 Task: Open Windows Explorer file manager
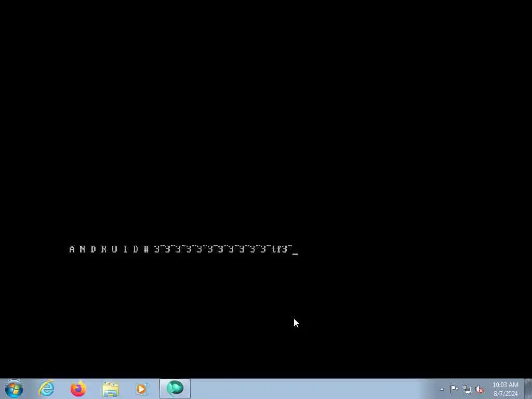coord(110,389)
